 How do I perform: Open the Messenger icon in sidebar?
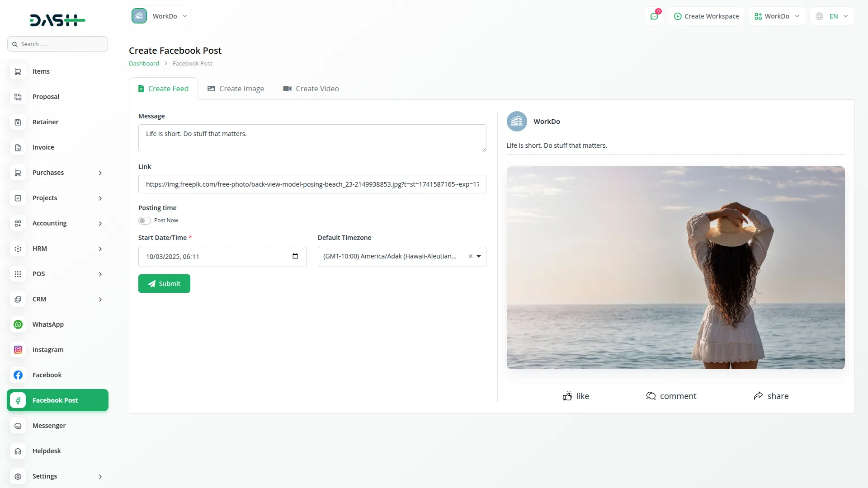[x=18, y=426]
